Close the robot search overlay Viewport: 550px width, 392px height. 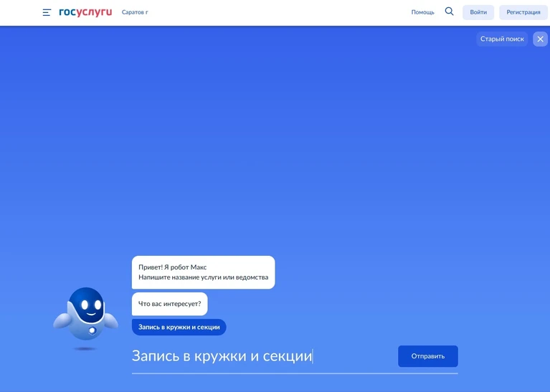(x=540, y=39)
